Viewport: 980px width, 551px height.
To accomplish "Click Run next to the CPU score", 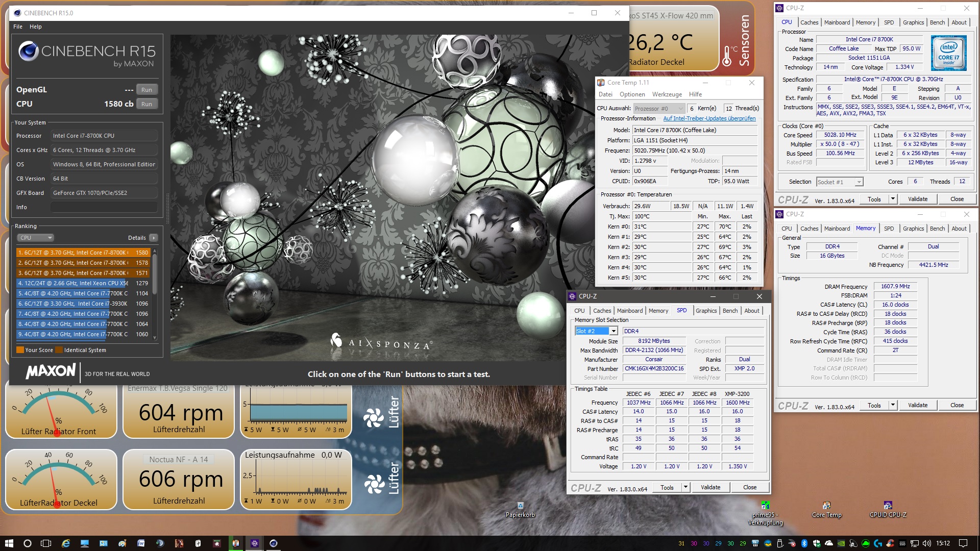I will [146, 104].
